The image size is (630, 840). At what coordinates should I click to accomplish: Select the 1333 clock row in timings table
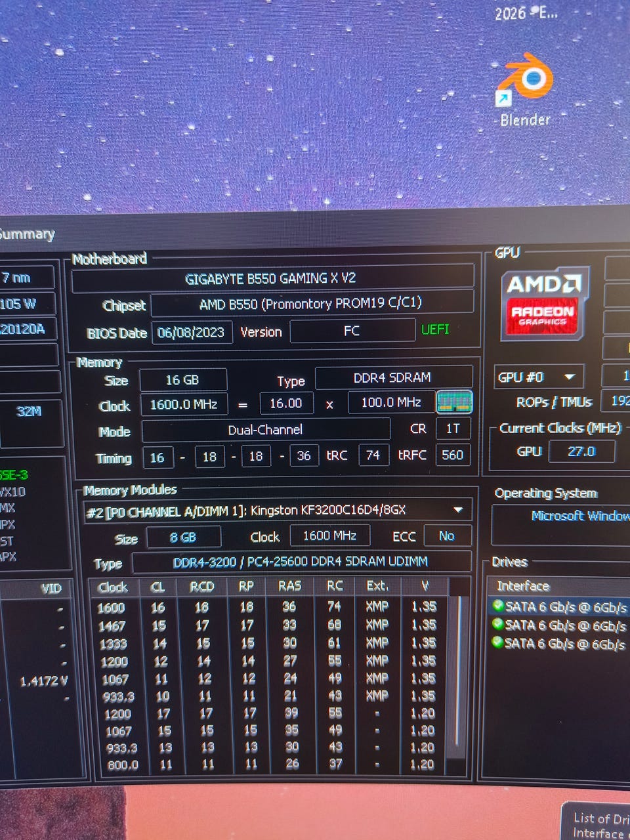(x=270, y=643)
